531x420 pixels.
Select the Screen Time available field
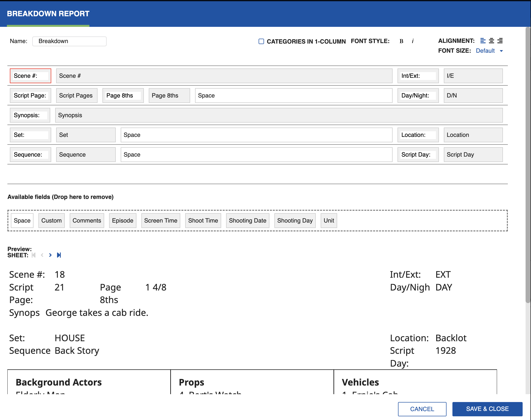(x=161, y=221)
